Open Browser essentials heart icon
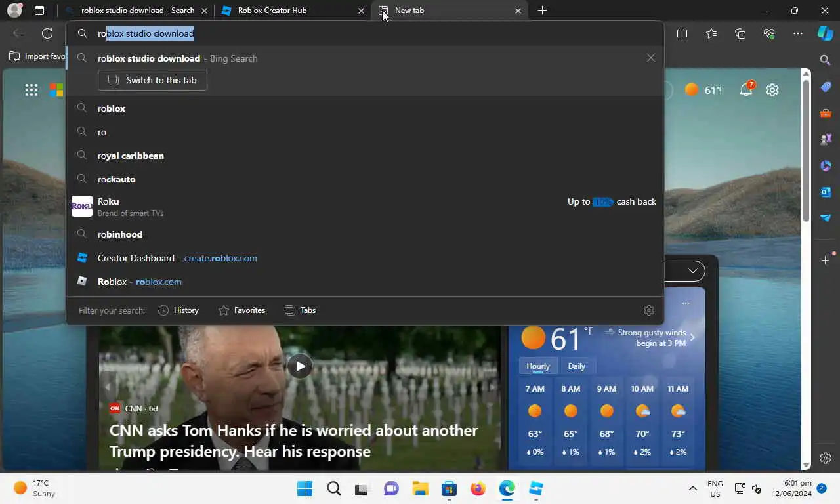This screenshot has width=840, height=504. pos(769,33)
